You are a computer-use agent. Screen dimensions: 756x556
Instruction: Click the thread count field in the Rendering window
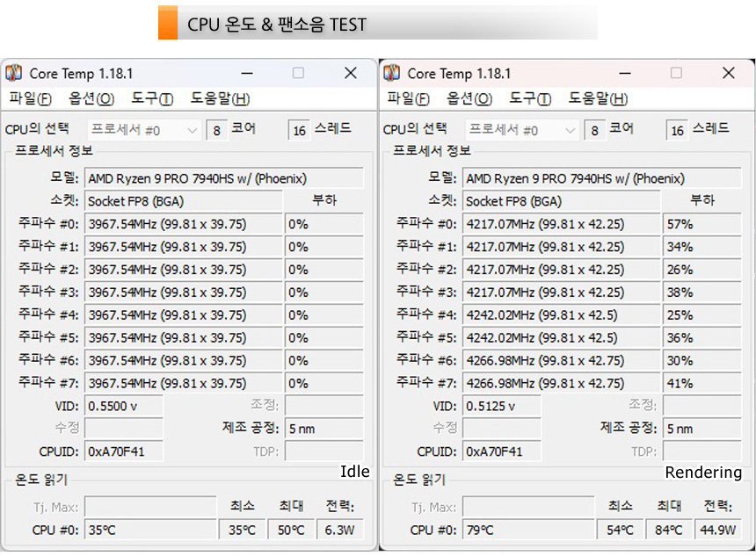pyautogui.click(x=677, y=130)
